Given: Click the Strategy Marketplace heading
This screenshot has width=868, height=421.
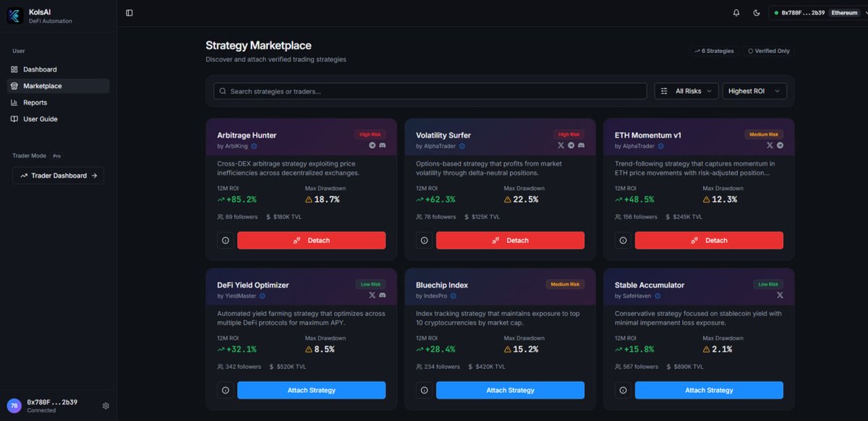Looking at the screenshot, I should click(258, 46).
